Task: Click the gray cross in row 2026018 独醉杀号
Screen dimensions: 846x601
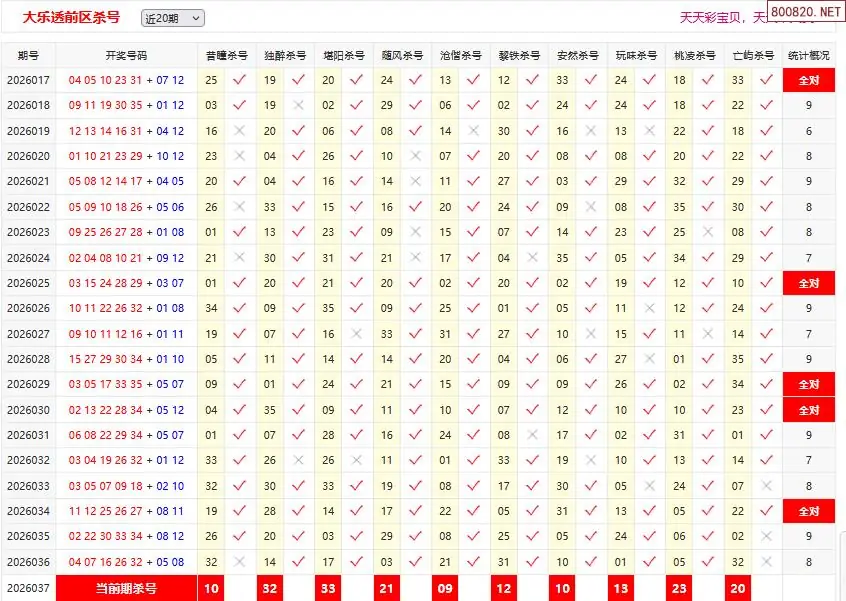Action: click(298, 105)
